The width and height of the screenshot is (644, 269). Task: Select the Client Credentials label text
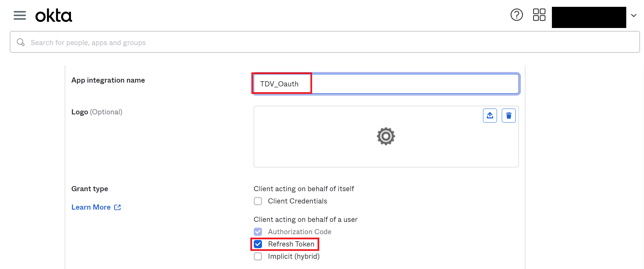pos(297,201)
